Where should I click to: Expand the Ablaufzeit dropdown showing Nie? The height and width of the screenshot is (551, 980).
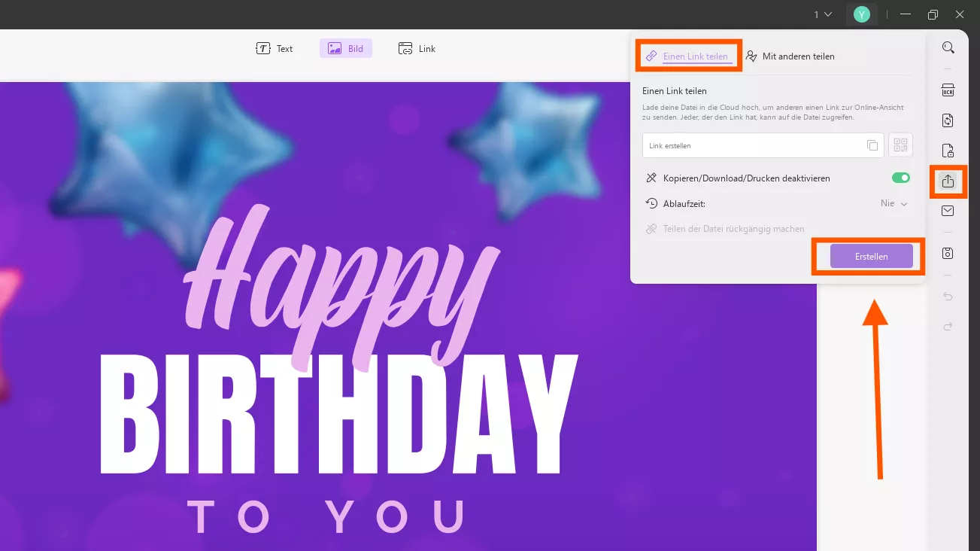(x=894, y=203)
